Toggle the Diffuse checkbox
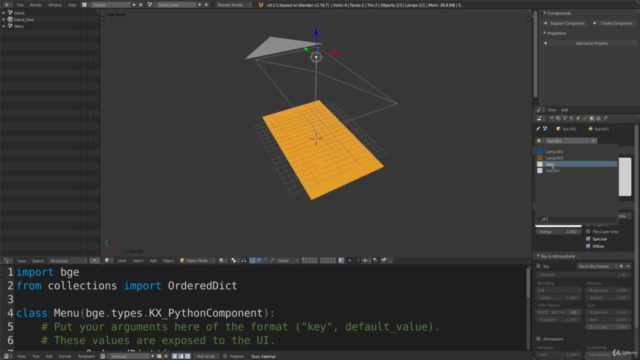Screen dimensions: 640x360 click(x=588, y=246)
